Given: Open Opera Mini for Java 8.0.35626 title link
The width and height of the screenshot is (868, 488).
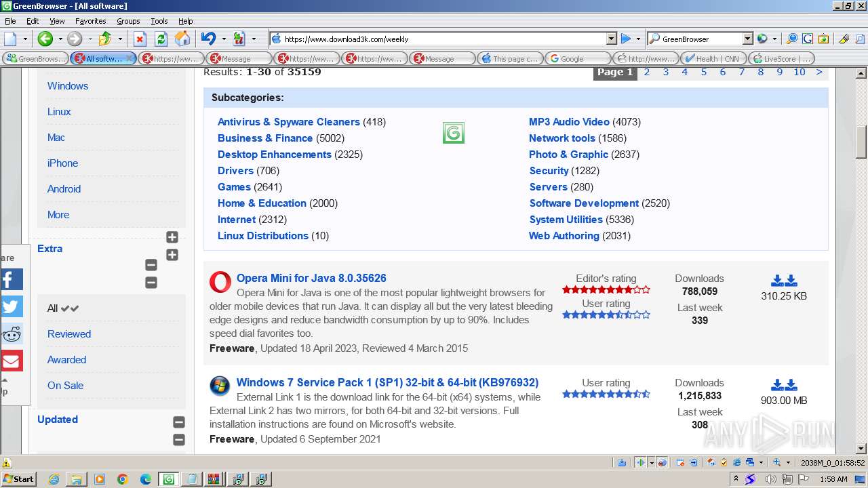Looking at the screenshot, I should 311,279.
